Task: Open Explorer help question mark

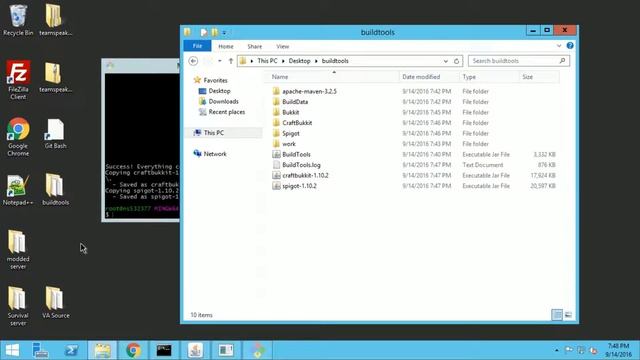Action: [x=570, y=46]
